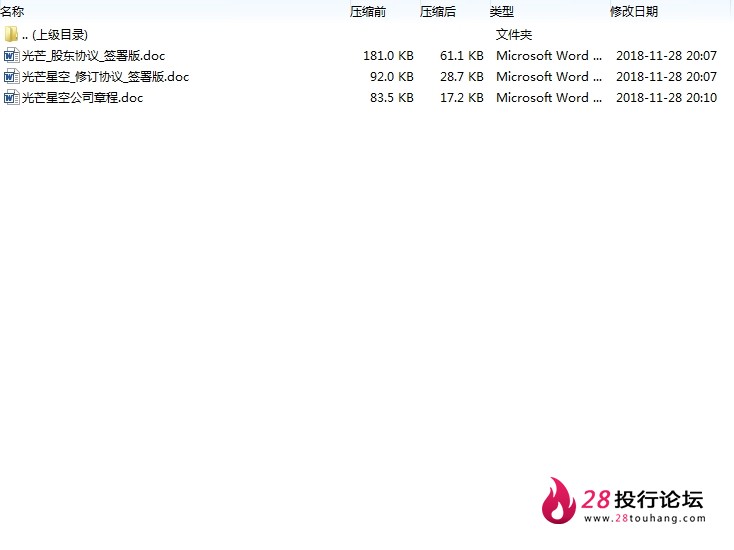Sort by 名称 column header
This screenshot has width=734, height=550.
(13, 11)
